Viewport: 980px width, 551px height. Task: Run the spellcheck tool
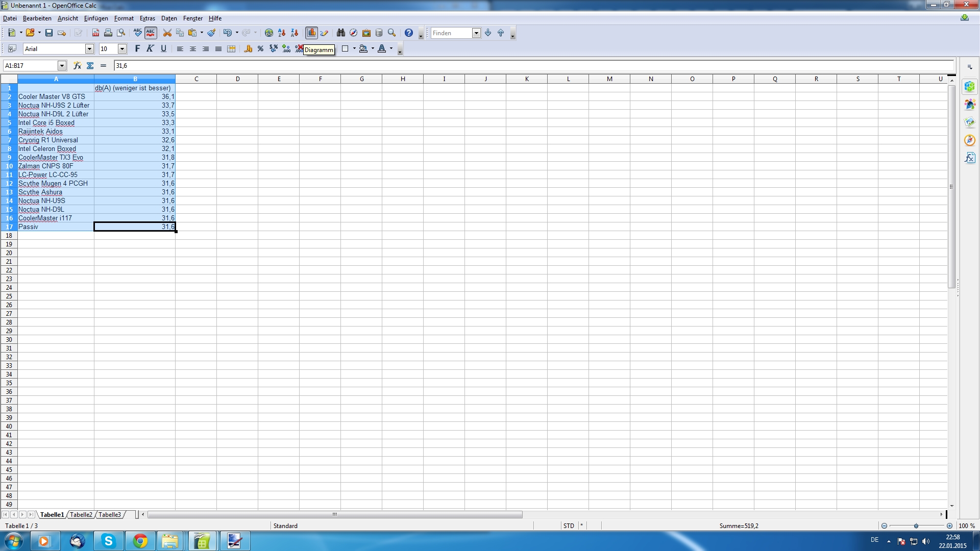point(138,33)
